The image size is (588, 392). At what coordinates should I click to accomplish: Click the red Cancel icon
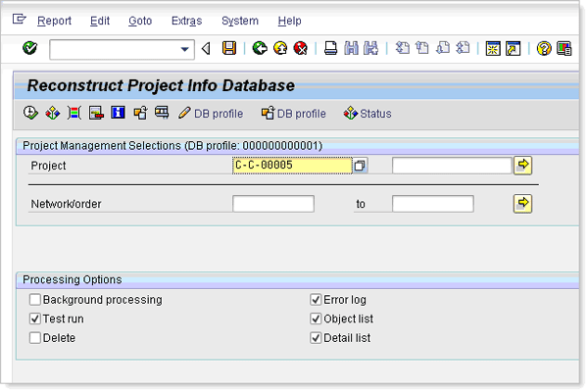[x=301, y=48]
